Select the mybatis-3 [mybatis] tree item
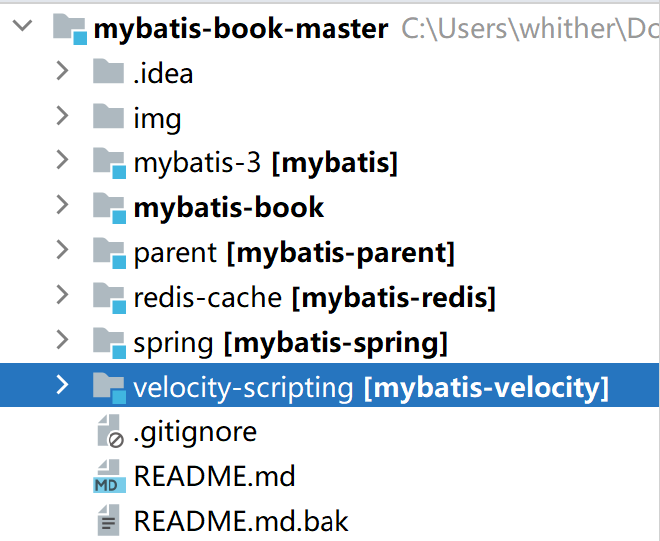660x541 pixels. (x=265, y=162)
